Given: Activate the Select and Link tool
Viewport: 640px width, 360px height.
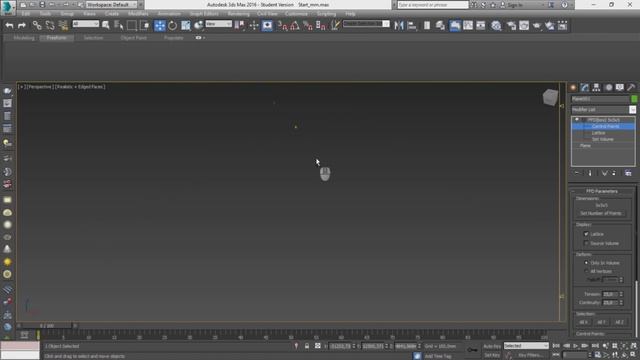Looking at the screenshot, I should (x=37, y=25).
